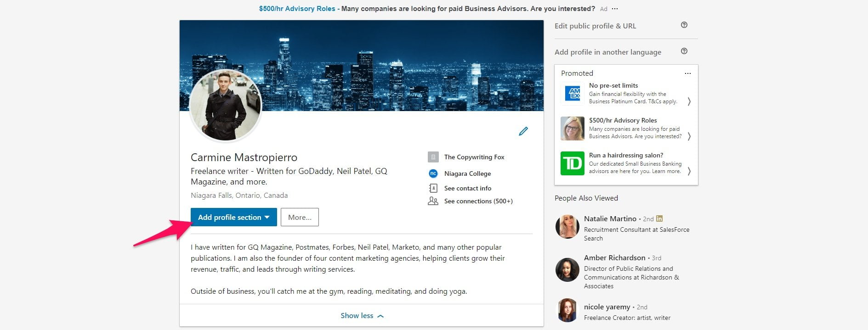This screenshot has width=868, height=330.
Task: Click the three-dot options on top ad banner
Action: 615,9
